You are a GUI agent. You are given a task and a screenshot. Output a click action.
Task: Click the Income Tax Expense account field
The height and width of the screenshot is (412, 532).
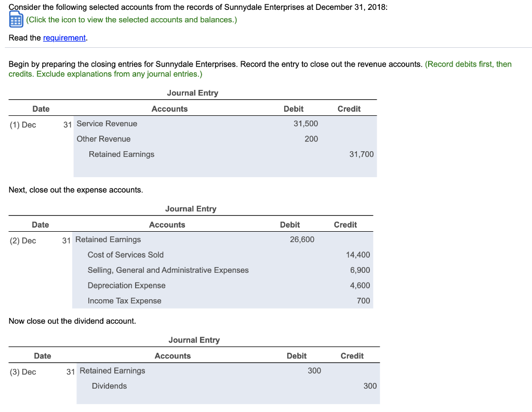pyautogui.click(x=125, y=300)
